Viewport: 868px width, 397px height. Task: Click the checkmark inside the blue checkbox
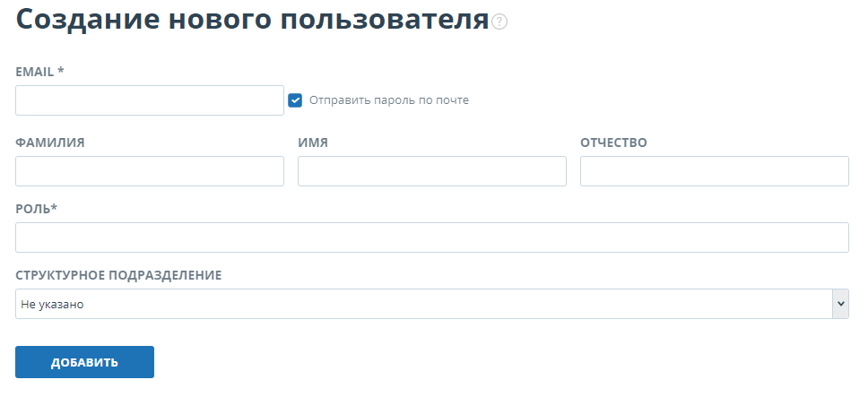(x=295, y=100)
